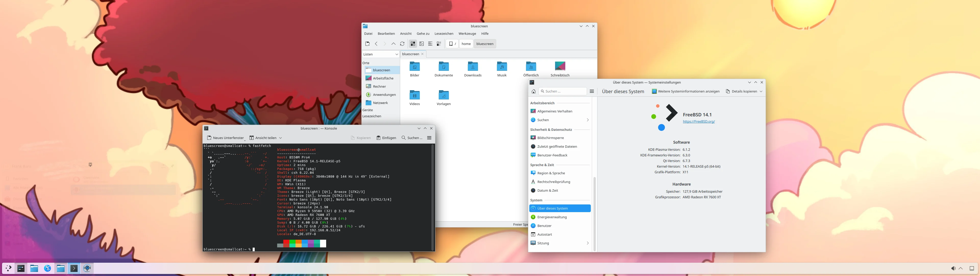The image size is (980, 276).
Task: Open the Musik folder
Action: coord(502,69)
